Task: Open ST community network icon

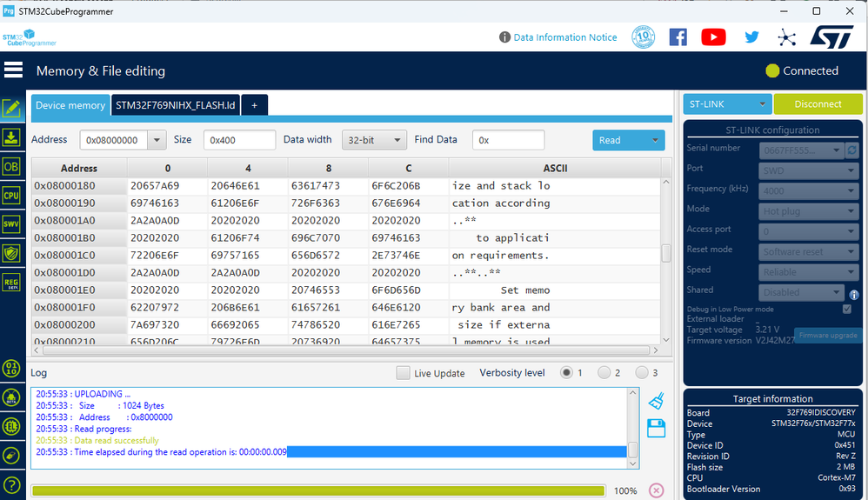Action: [786, 37]
